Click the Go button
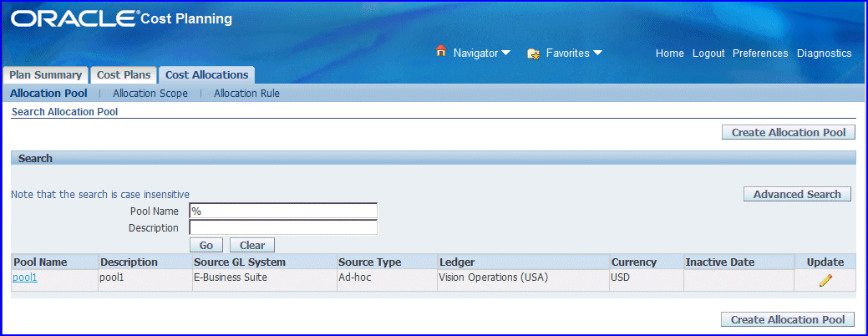This screenshot has width=868, height=336. [x=206, y=245]
